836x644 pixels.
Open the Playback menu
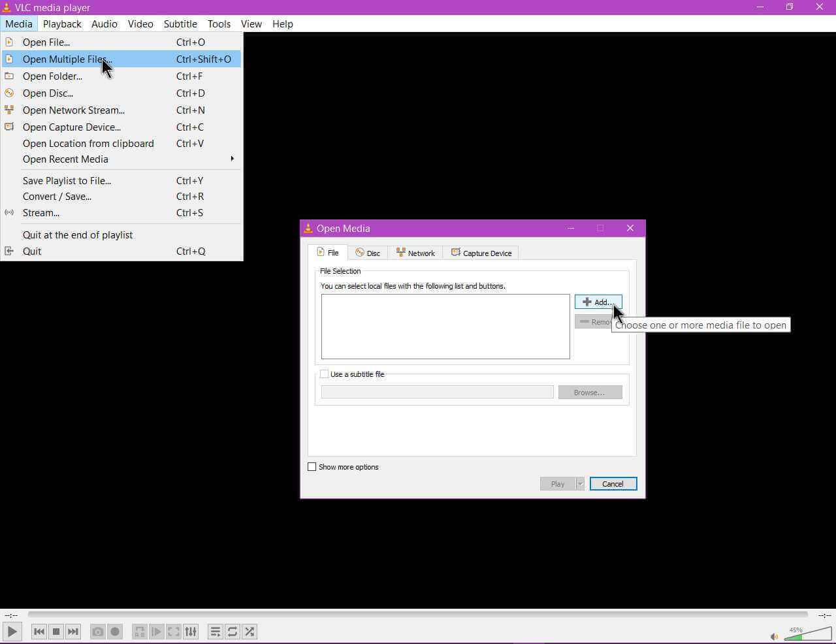[x=62, y=24]
